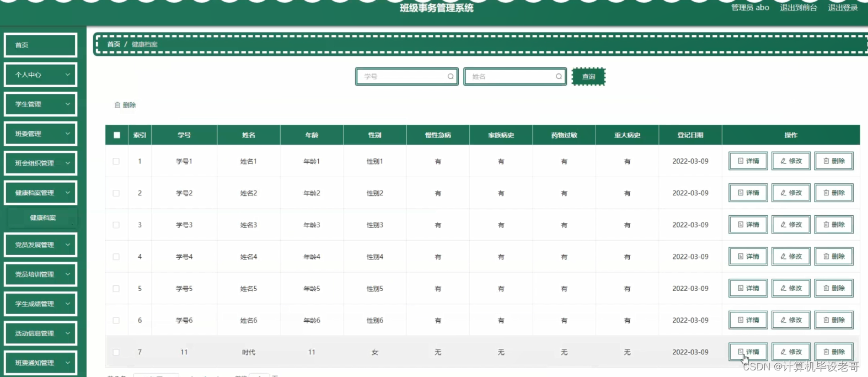Click 管理员 abo account label

coord(750,8)
